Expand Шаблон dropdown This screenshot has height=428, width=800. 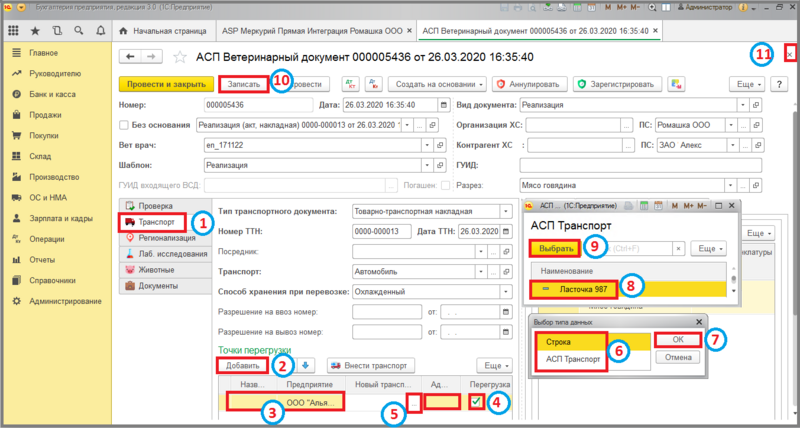pyautogui.click(x=428, y=165)
